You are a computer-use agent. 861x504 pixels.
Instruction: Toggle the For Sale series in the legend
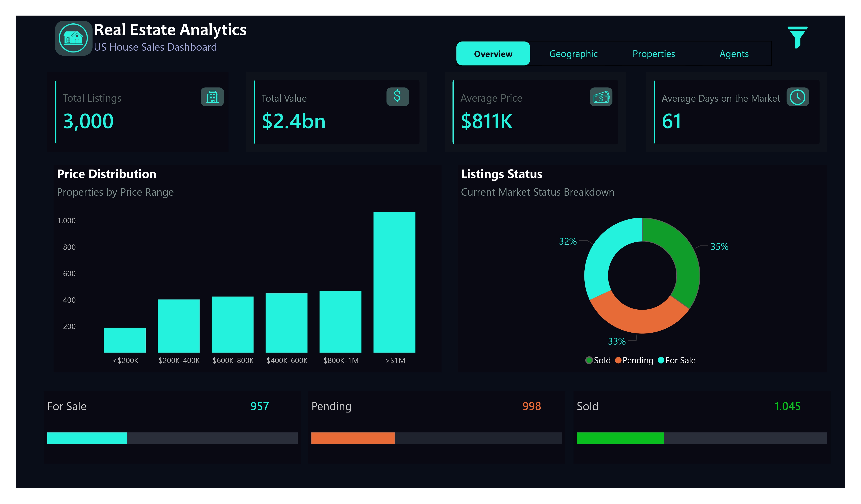(x=677, y=360)
